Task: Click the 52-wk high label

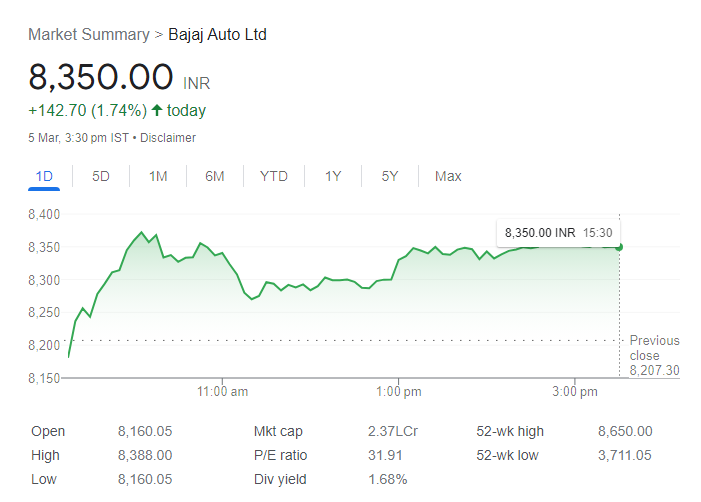Action: click(x=510, y=431)
